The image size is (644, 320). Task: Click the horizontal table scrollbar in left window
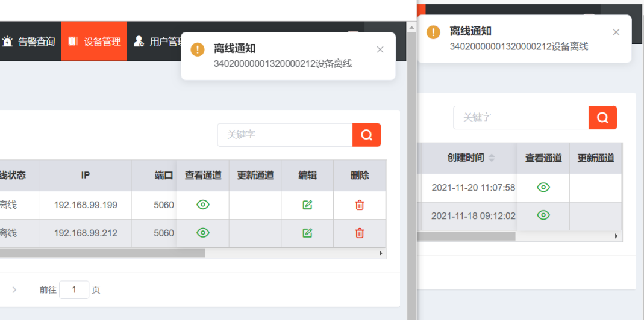tap(102, 254)
